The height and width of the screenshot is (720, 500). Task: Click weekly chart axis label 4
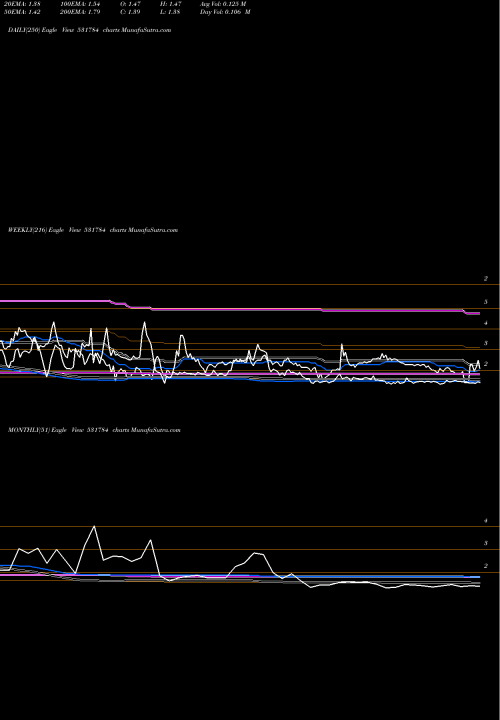485,323
